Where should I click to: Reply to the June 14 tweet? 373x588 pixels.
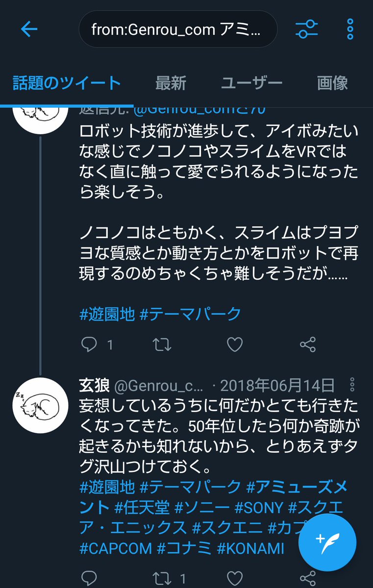(90, 578)
